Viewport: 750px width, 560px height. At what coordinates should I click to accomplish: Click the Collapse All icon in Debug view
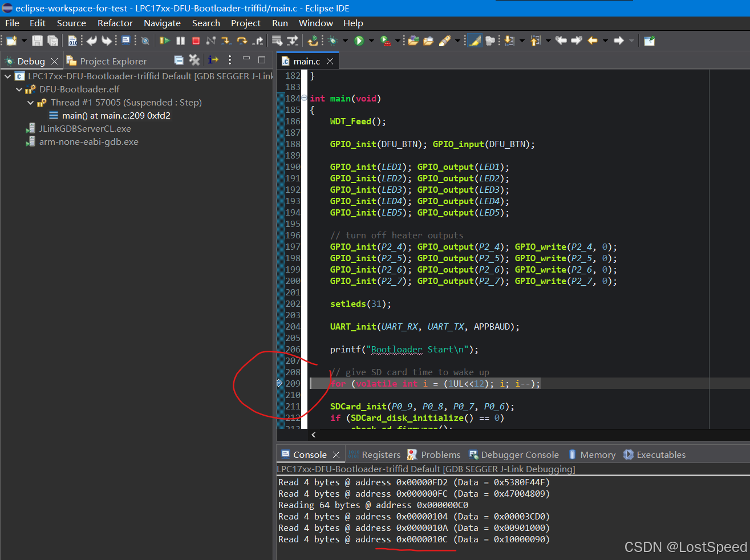pyautogui.click(x=179, y=60)
